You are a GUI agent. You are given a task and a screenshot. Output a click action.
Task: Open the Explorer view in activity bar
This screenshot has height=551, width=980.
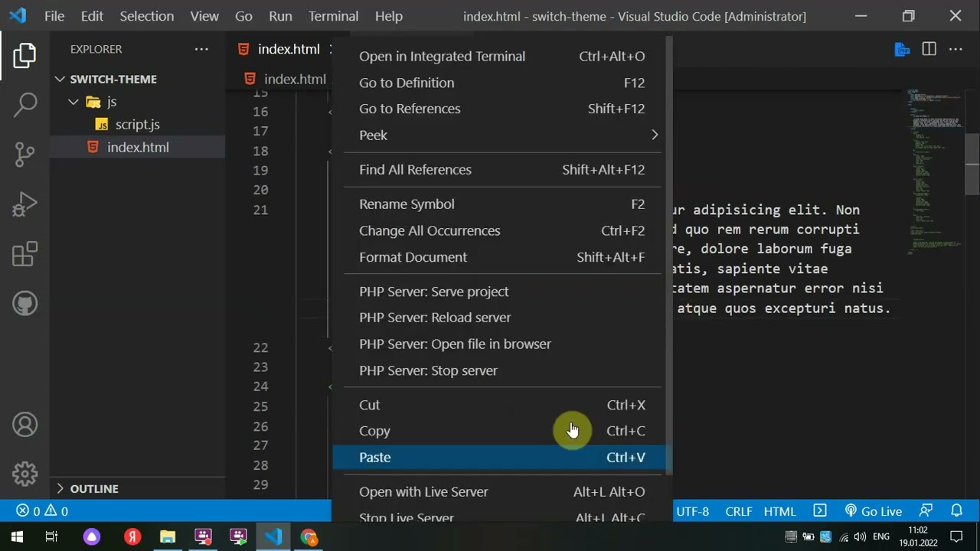24,55
